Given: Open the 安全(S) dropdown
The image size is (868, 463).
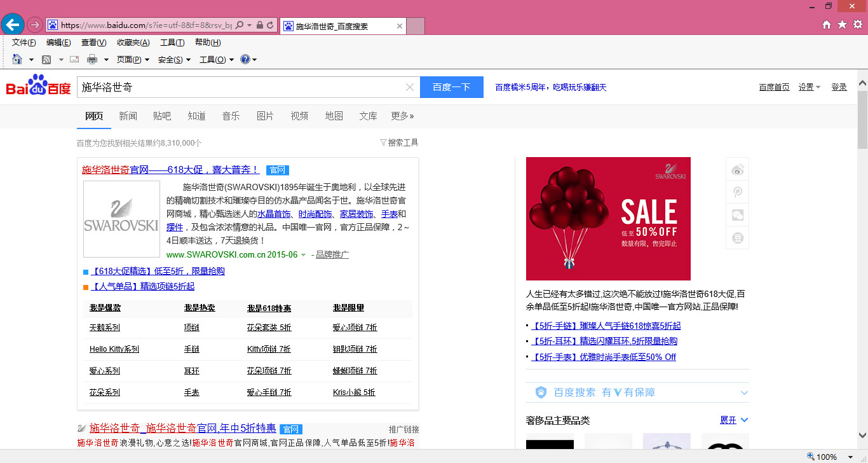Looking at the screenshot, I should tap(175, 60).
